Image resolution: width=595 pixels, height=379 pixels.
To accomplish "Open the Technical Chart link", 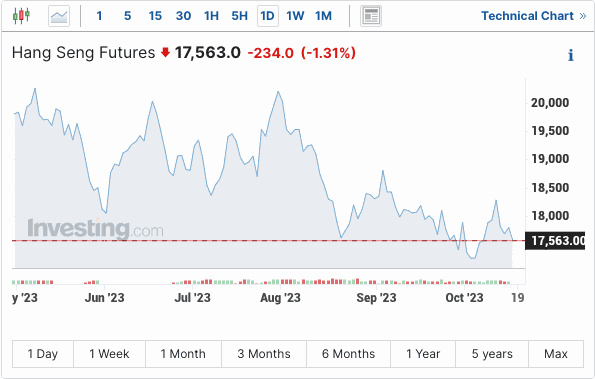I will [534, 16].
